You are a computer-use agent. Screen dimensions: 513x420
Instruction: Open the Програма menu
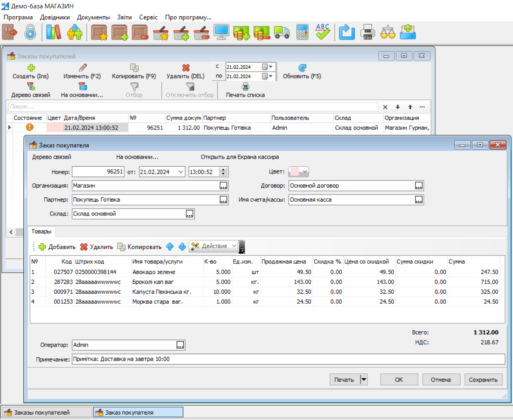point(18,17)
